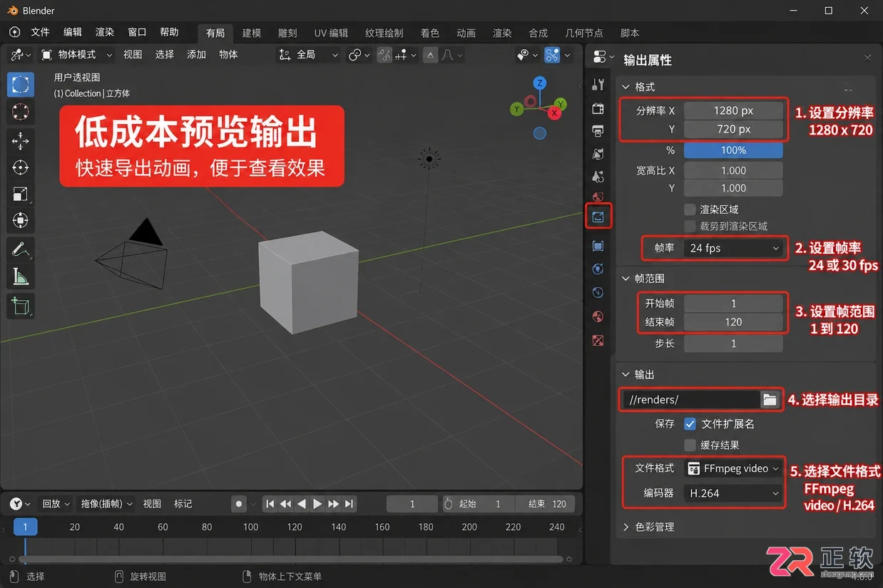Select the Add Cube tool
883x588 pixels.
21,306
